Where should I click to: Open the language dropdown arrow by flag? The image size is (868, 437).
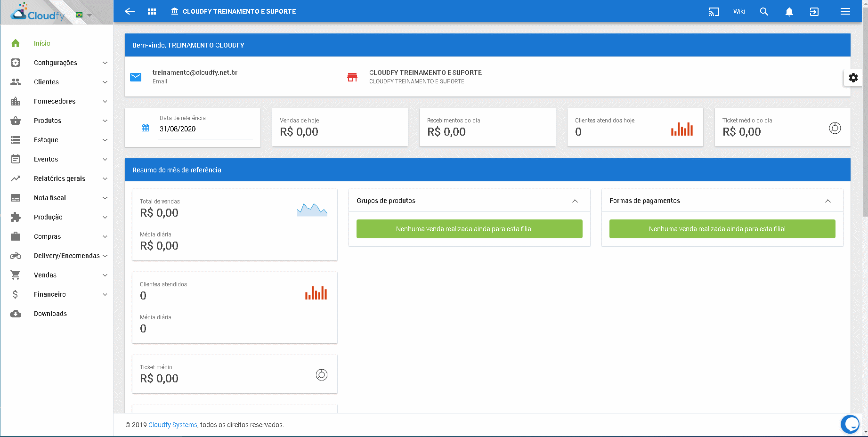pos(89,16)
